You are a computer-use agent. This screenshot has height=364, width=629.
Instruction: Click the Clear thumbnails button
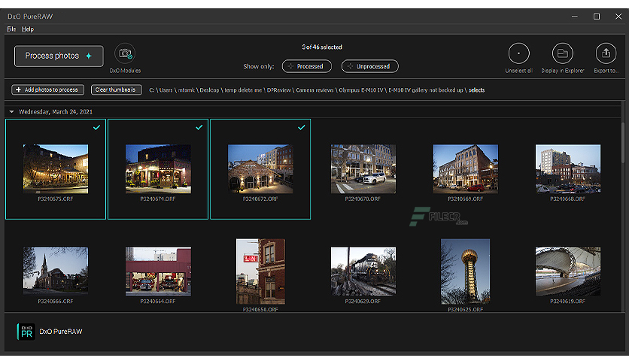point(117,89)
